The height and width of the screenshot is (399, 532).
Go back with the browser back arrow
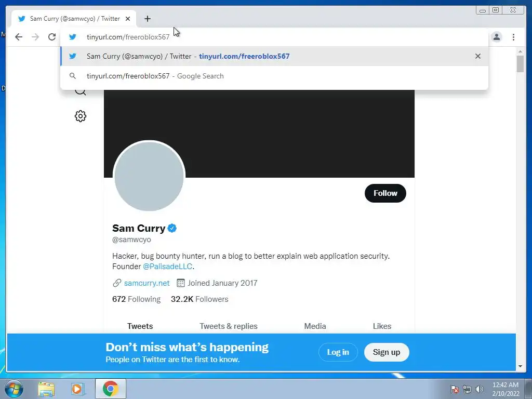pyautogui.click(x=19, y=37)
